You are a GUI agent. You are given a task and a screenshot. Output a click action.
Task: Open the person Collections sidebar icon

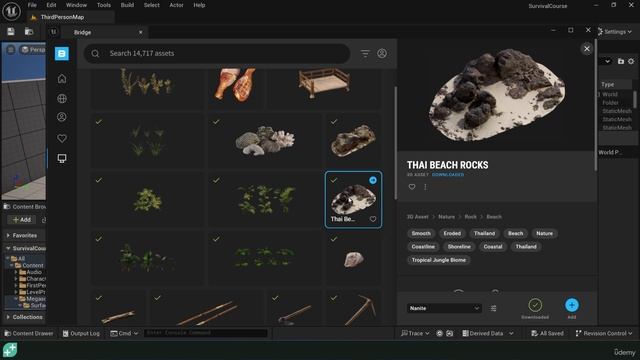click(62, 117)
